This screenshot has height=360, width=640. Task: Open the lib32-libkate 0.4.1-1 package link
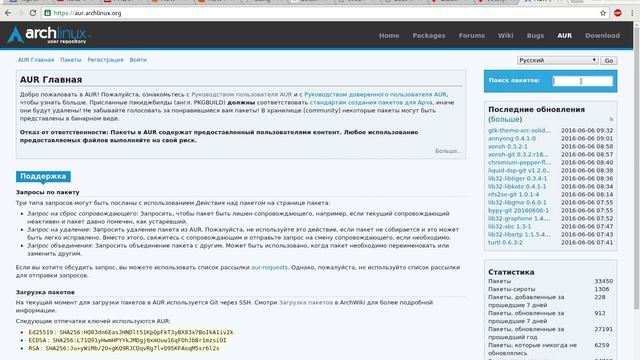click(517, 186)
